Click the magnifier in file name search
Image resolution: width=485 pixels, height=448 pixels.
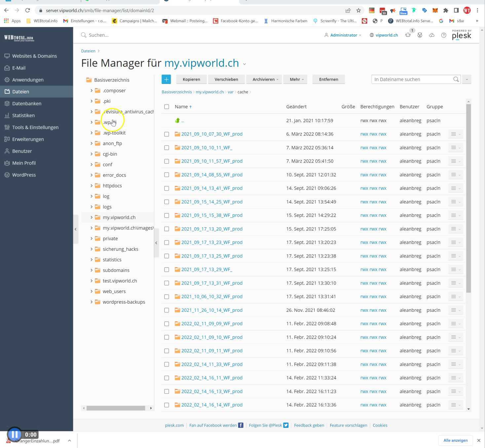[456, 79]
